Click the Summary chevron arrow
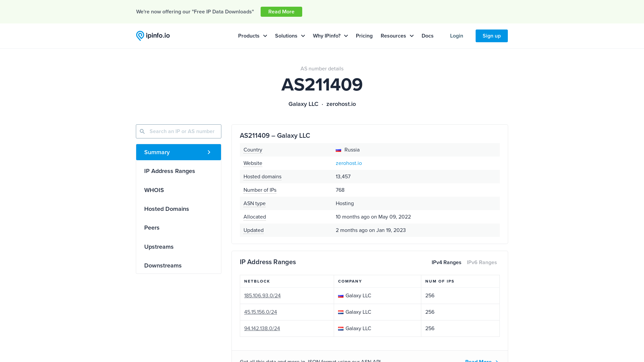Image resolution: width=644 pixels, height=362 pixels. 209,152
